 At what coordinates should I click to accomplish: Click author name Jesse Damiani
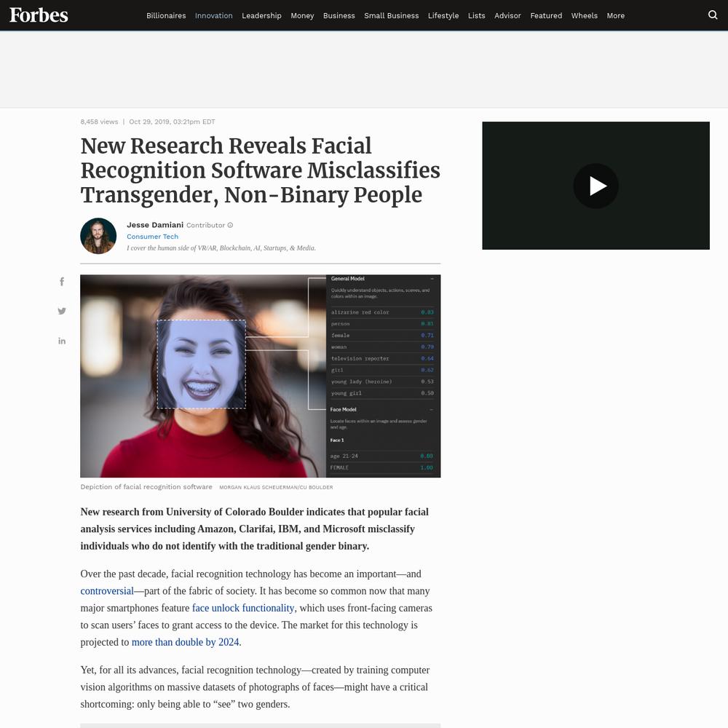(155, 225)
